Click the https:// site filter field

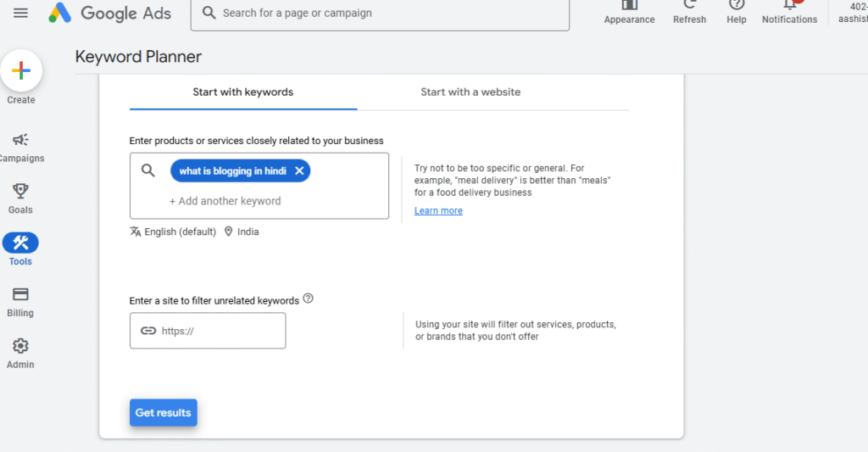(x=208, y=331)
